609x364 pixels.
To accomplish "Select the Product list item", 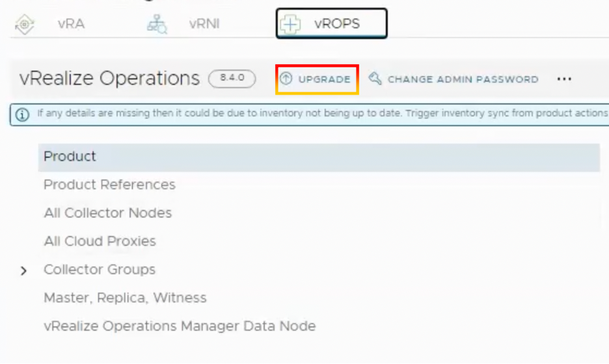I will click(70, 157).
